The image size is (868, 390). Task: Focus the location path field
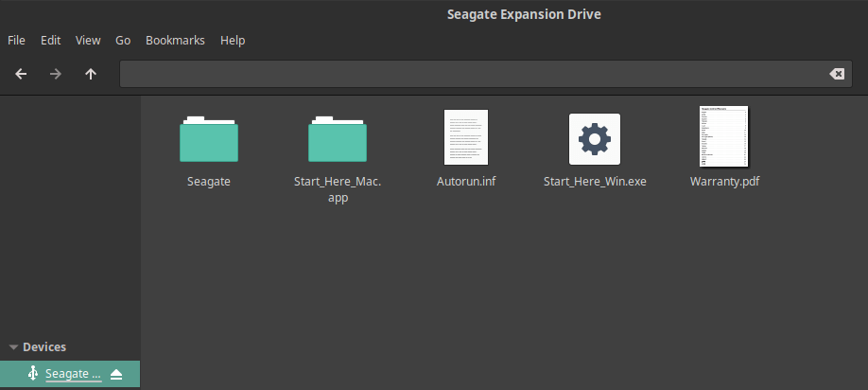(x=486, y=74)
